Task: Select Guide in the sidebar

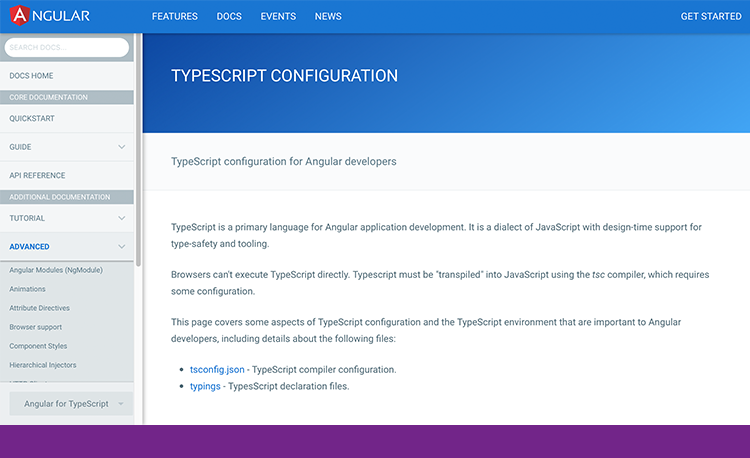Action: tap(20, 147)
